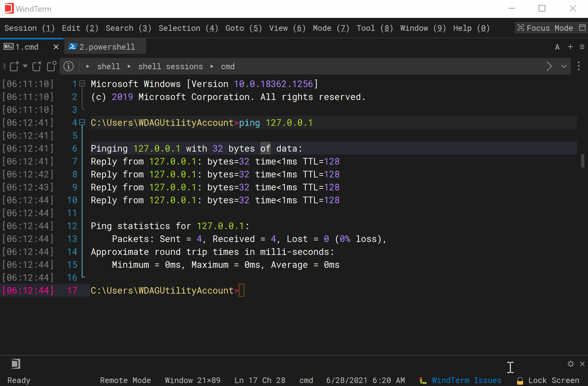Image resolution: width=588 pixels, height=386 pixels.
Task: Close the 1.cmd tab
Action: 56,47
